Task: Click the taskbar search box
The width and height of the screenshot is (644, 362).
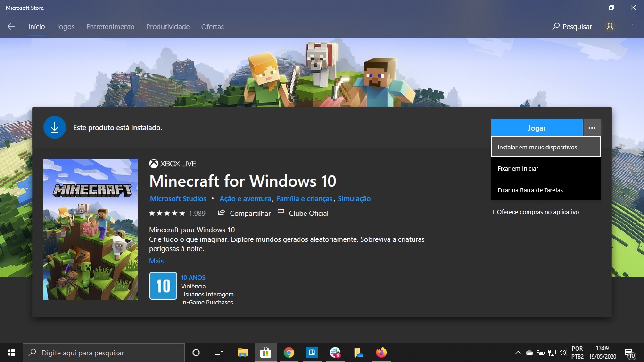Action: [x=104, y=353]
